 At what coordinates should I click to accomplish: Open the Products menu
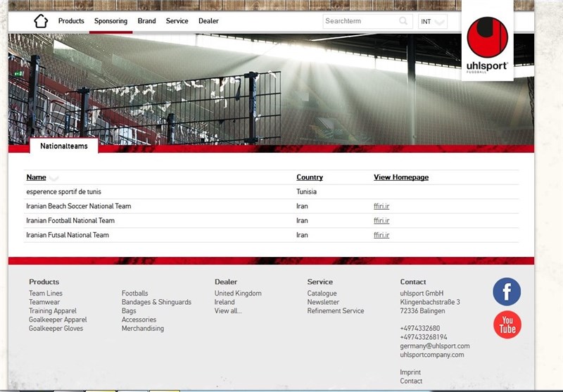click(71, 21)
